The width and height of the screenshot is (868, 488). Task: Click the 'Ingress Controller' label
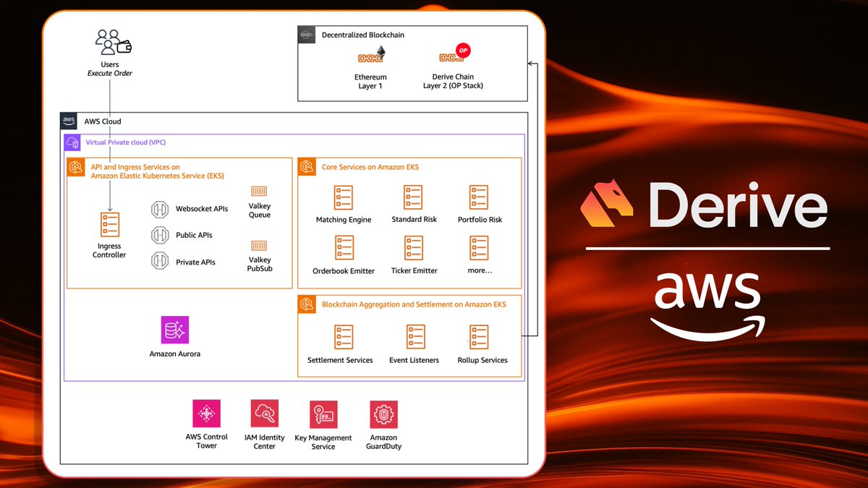(109, 251)
